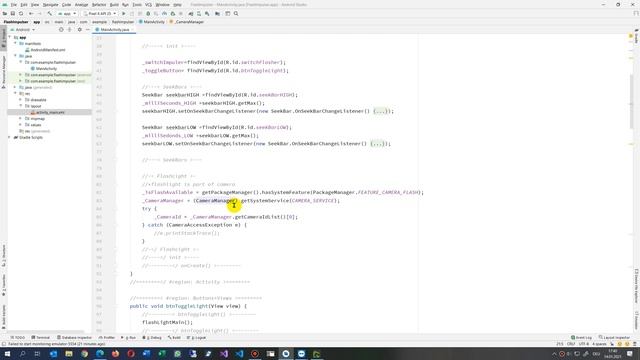Click the Search Everywhere magnifier icon
640x360 pixels.
point(236,13)
